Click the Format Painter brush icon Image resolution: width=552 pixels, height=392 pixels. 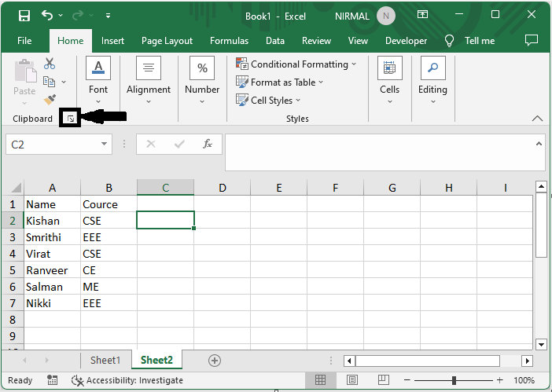[50, 100]
